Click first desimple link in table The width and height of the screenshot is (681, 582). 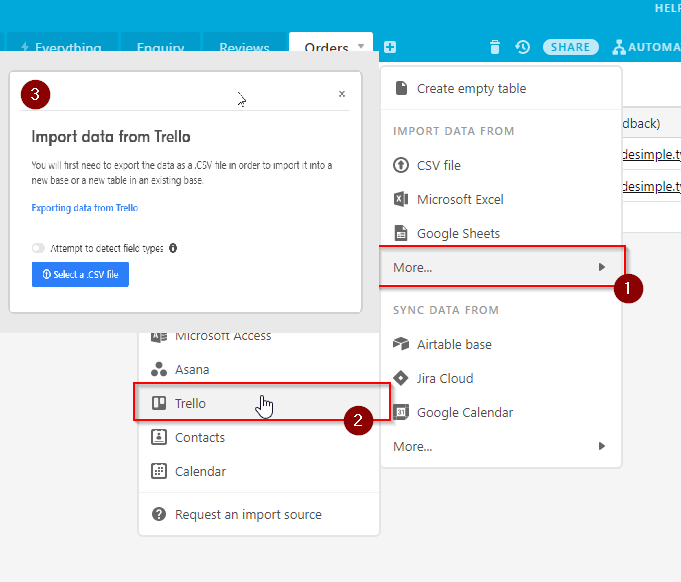click(x=651, y=154)
